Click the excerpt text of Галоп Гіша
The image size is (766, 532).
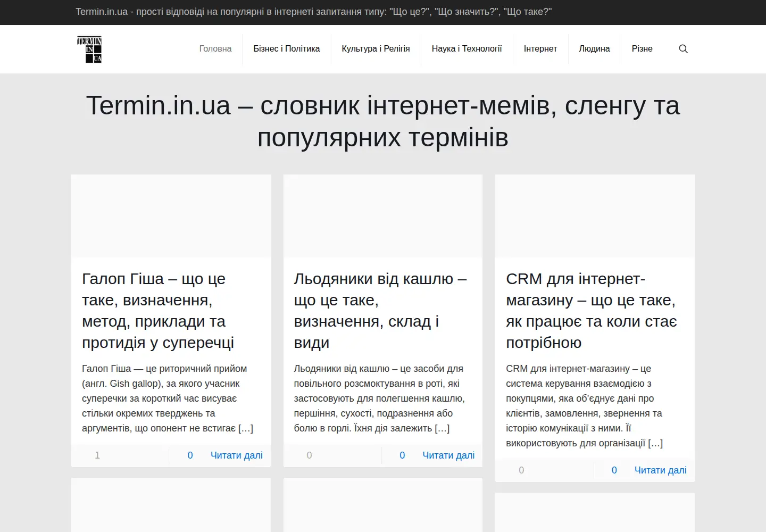168,398
